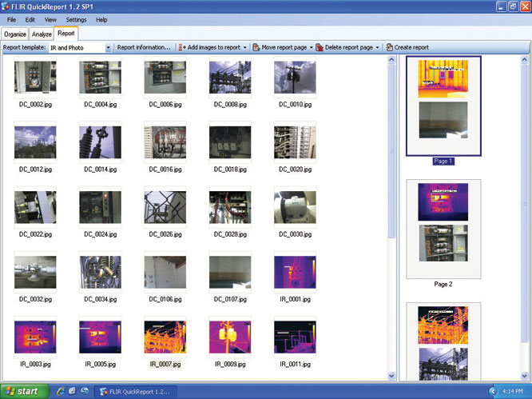Click the Windows Start button
This screenshot has height=399, width=532.
point(22,391)
